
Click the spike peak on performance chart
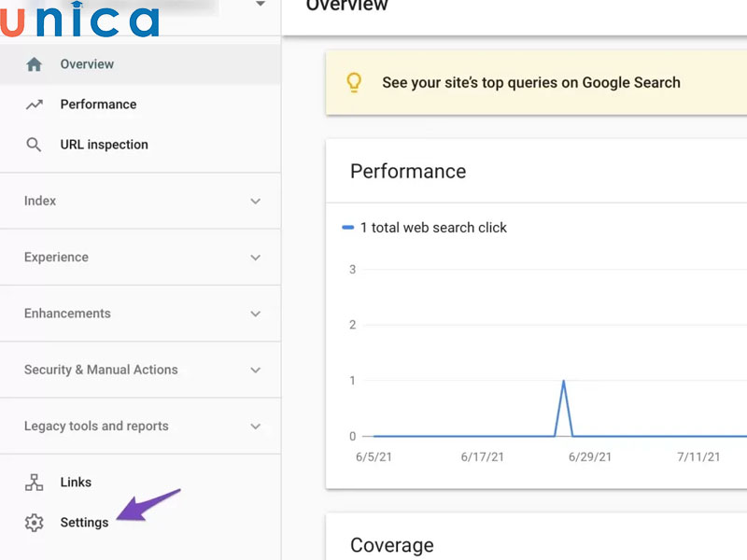[x=563, y=381]
